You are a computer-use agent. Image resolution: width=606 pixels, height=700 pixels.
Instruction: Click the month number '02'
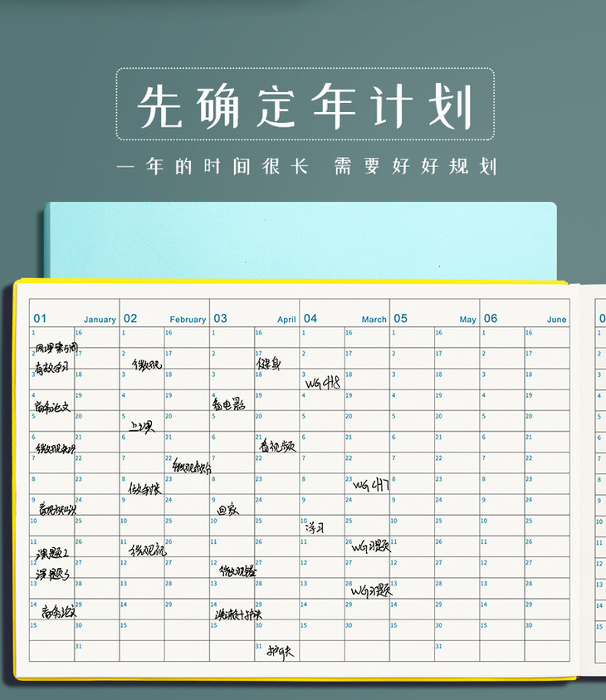(x=130, y=318)
